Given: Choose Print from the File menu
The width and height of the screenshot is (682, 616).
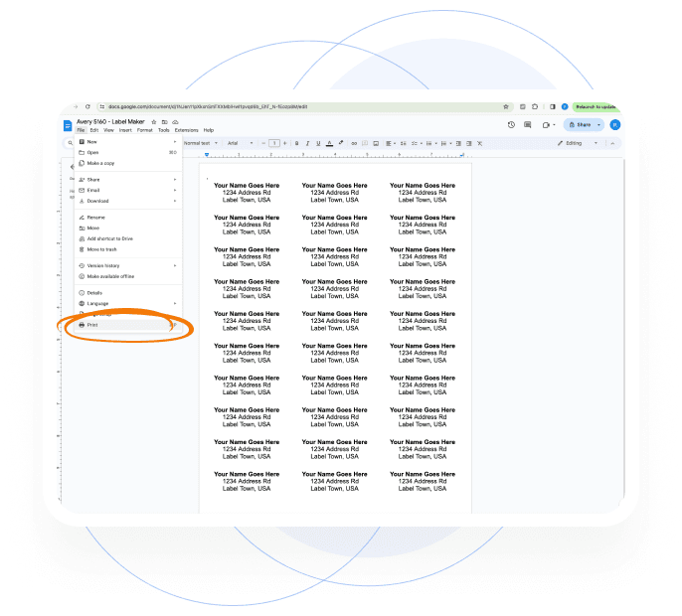Looking at the screenshot, I should 128,325.
